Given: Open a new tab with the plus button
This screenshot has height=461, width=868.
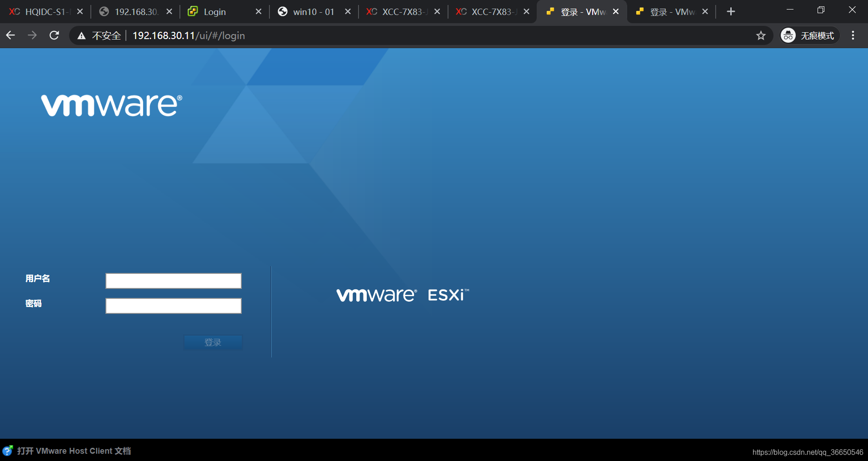Looking at the screenshot, I should click(731, 12).
